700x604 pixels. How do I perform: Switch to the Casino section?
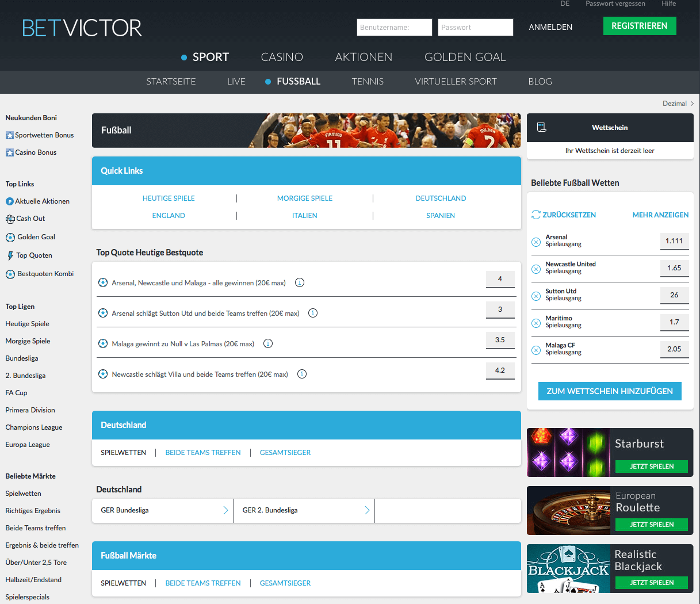(x=282, y=57)
